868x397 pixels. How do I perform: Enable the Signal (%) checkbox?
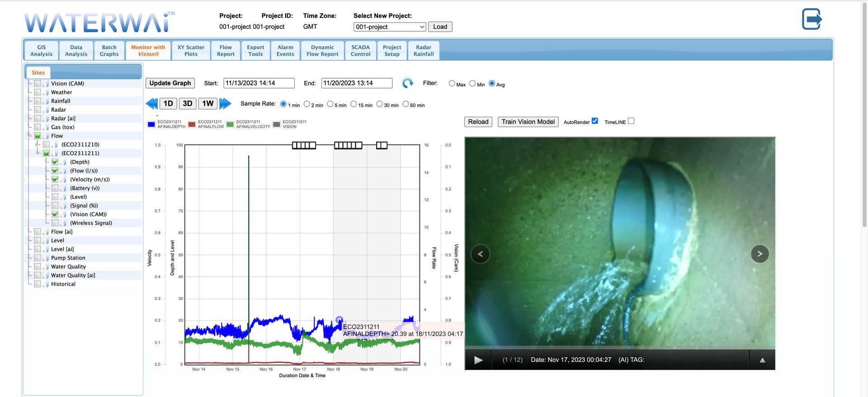click(x=55, y=206)
